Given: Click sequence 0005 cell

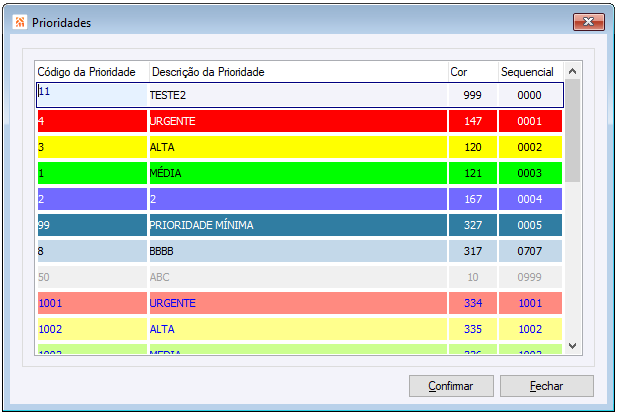Looking at the screenshot, I should point(531,225).
